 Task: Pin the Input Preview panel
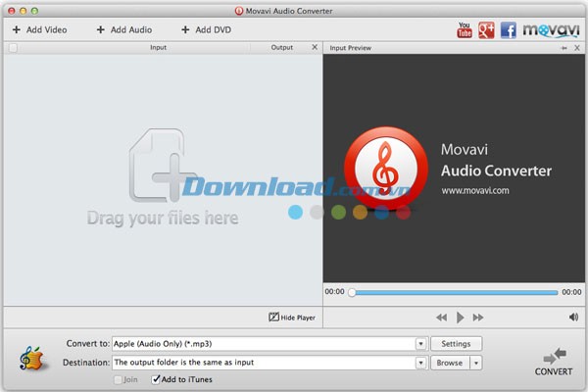(x=564, y=48)
